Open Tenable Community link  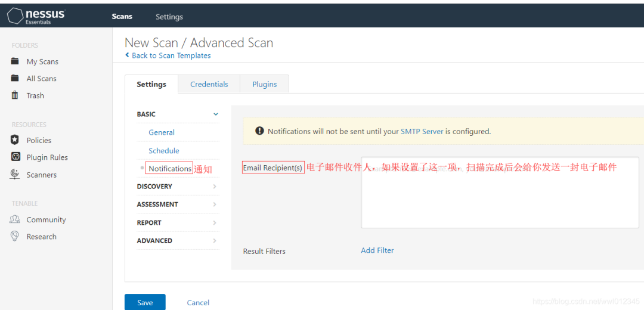coord(46,219)
